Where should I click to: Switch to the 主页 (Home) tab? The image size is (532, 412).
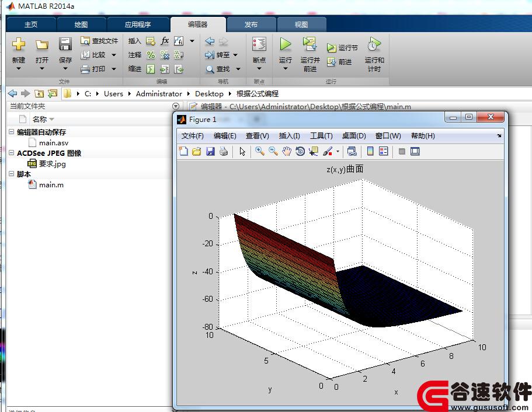pyautogui.click(x=31, y=25)
